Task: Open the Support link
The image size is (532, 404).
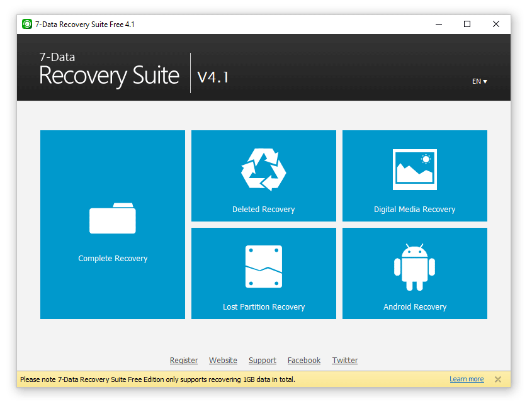Action: (x=263, y=360)
